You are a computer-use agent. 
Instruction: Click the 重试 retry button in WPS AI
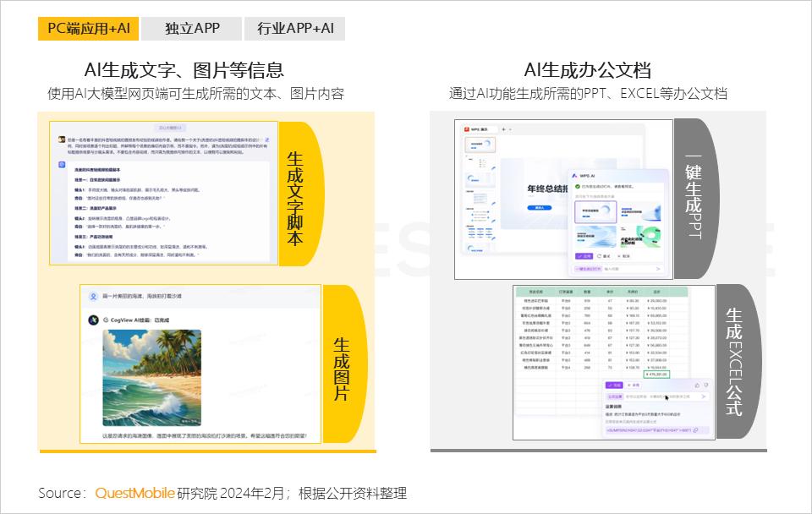604,255
